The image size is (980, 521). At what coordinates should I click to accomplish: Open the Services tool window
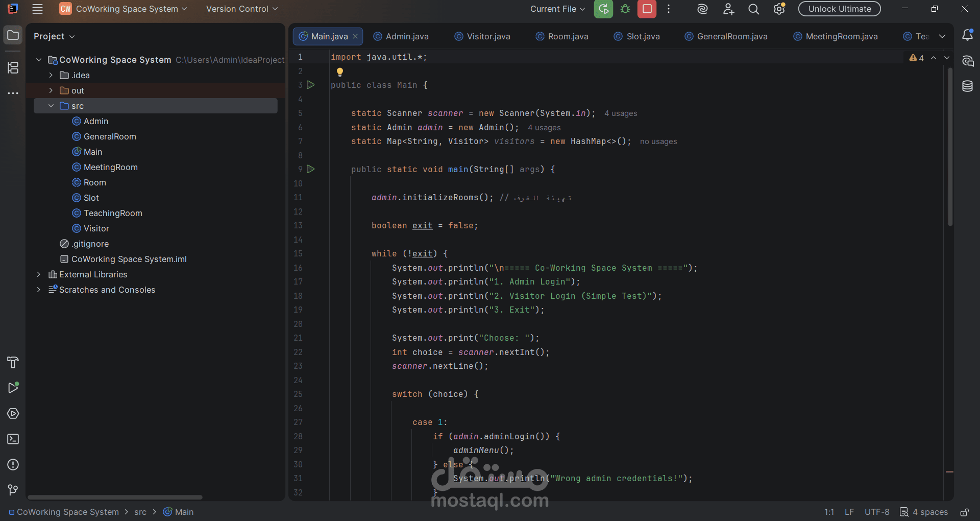pyautogui.click(x=13, y=413)
